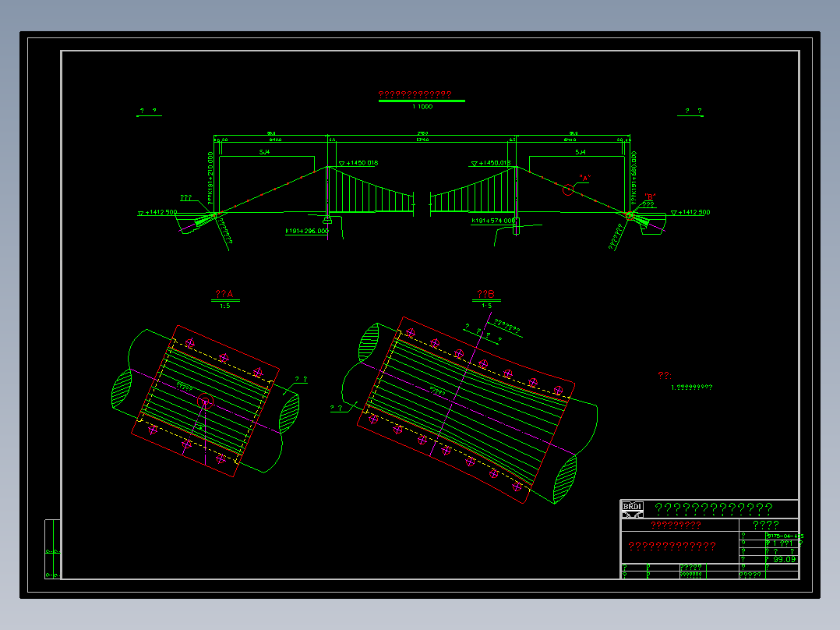
Task: Click the left tower elevation "+1450.016"
Action: pyautogui.click(x=362, y=163)
